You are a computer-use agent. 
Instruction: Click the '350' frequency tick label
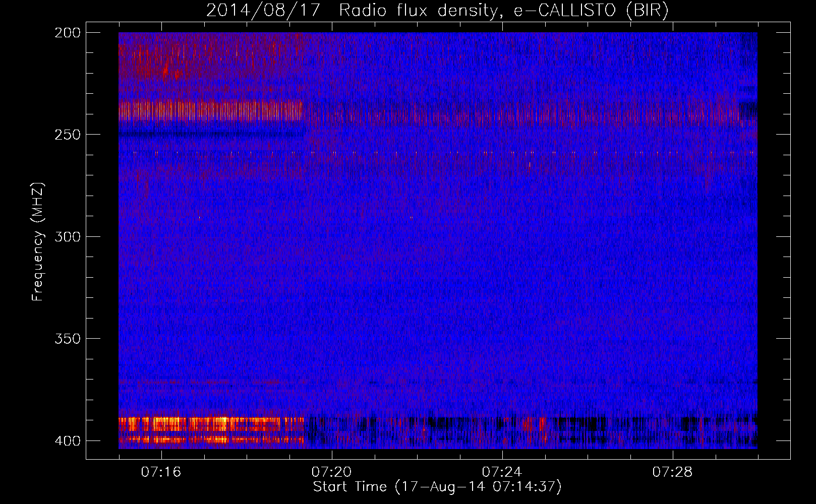[x=68, y=338]
